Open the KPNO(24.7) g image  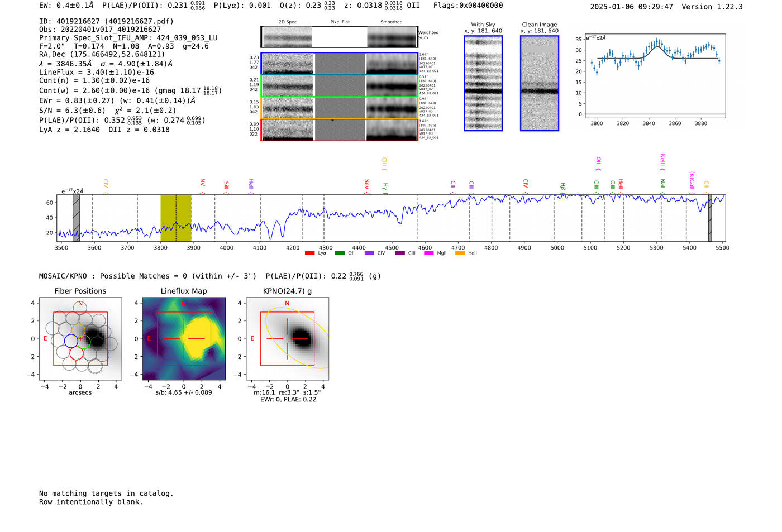click(x=287, y=339)
